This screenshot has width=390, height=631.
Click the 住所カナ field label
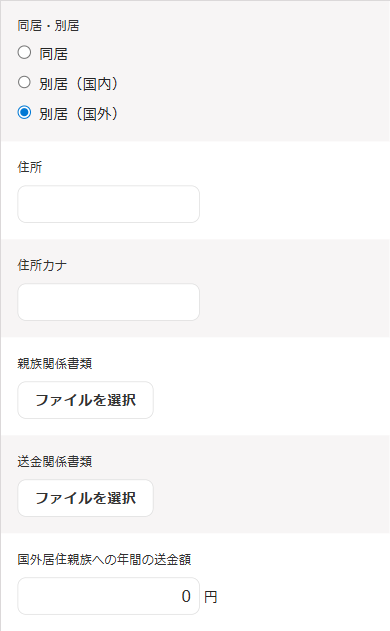[x=42, y=265]
